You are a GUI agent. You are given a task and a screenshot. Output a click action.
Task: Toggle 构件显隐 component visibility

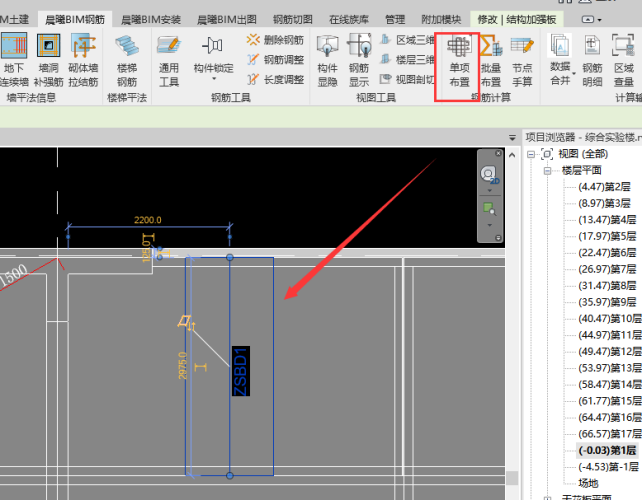click(x=327, y=61)
